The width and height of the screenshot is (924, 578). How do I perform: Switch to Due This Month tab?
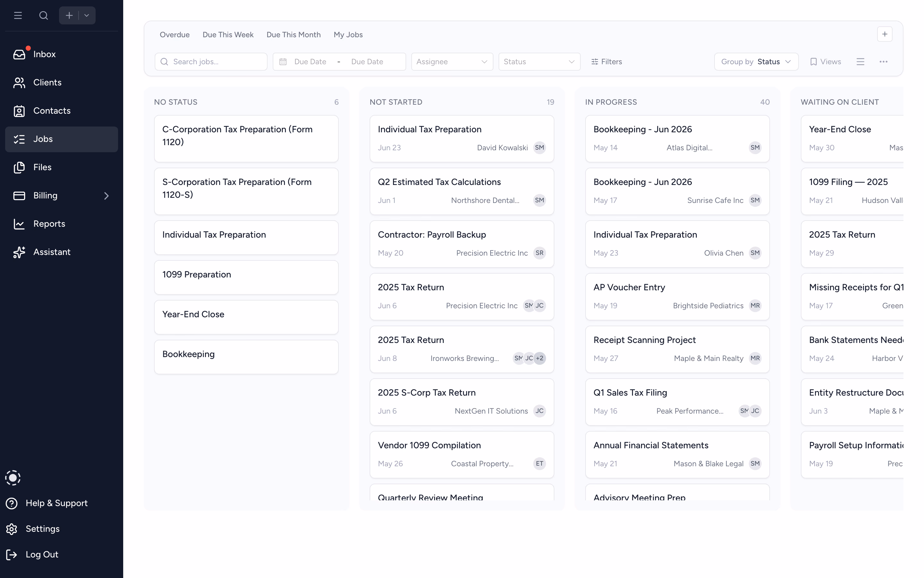tap(294, 35)
